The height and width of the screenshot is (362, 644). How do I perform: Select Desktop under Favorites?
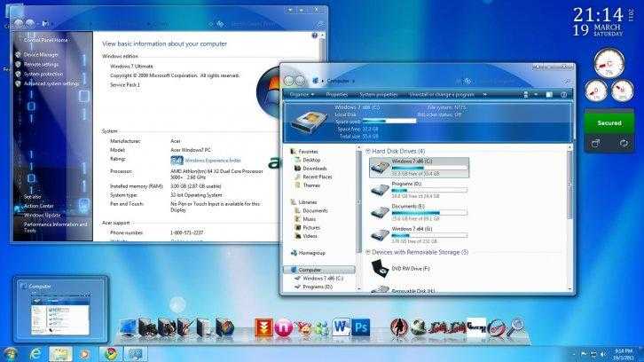(311, 160)
